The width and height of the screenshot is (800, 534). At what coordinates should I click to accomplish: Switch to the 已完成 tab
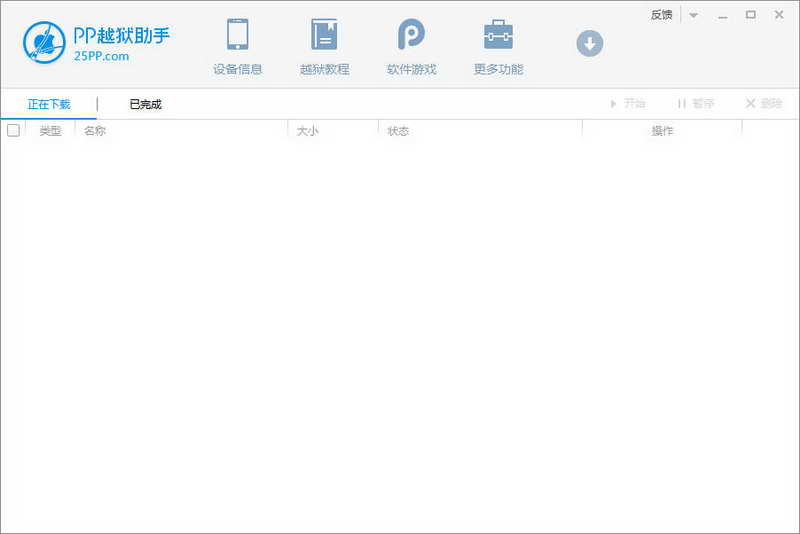click(x=145, y=104)
